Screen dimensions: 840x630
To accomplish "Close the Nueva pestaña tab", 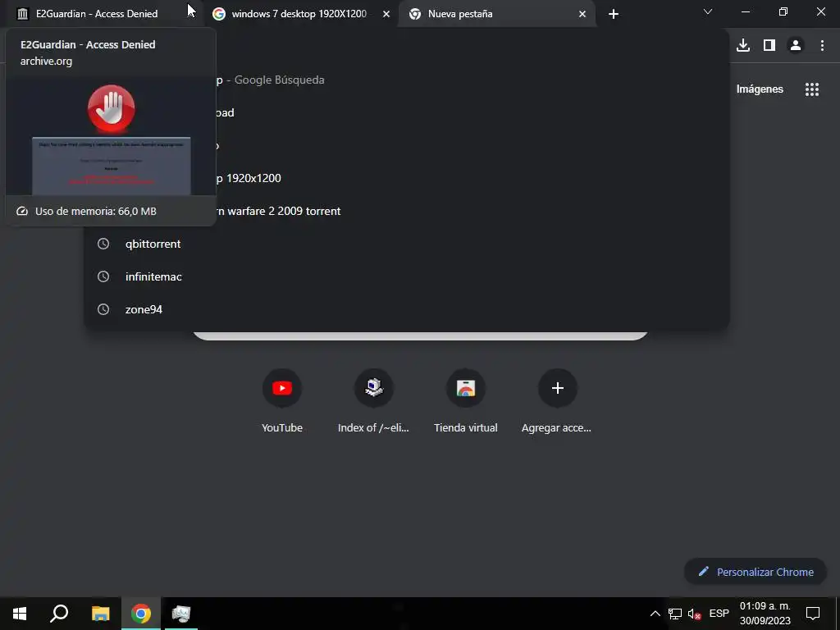I will coord(582,14).
